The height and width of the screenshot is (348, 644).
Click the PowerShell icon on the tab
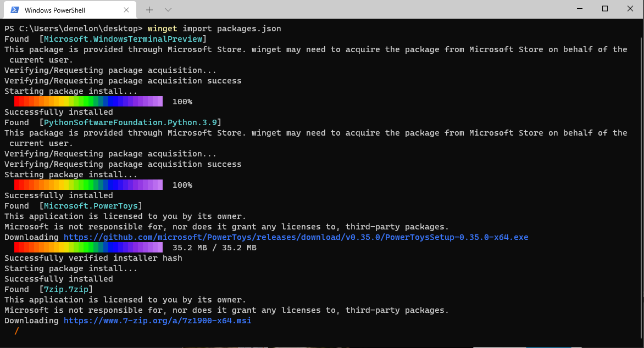(x=13, y=9)
